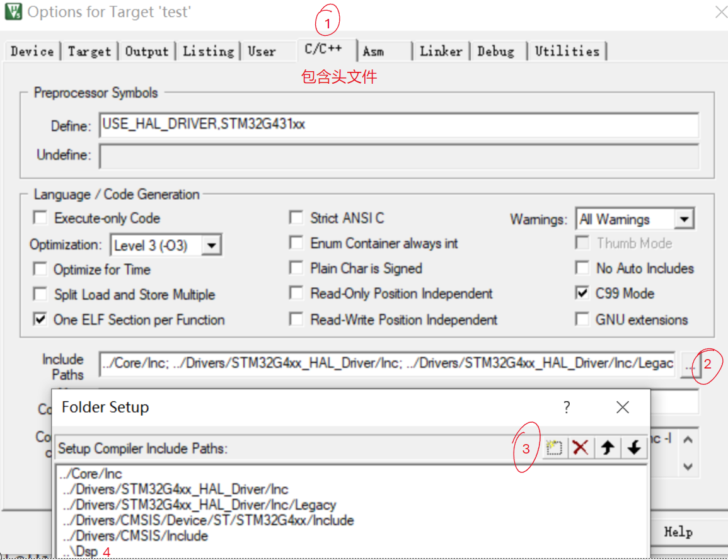This screenshot has height=560, width=728.
Task: Switch to the Linker tab
Action: click(x=441, y=52)
